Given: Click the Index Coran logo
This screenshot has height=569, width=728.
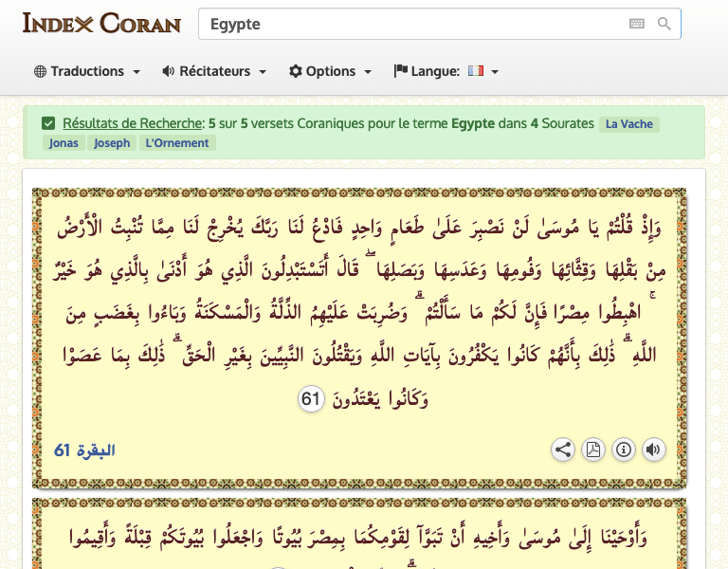Looking at the screenshot, I should pyautogui.click(x=101, y=24).
